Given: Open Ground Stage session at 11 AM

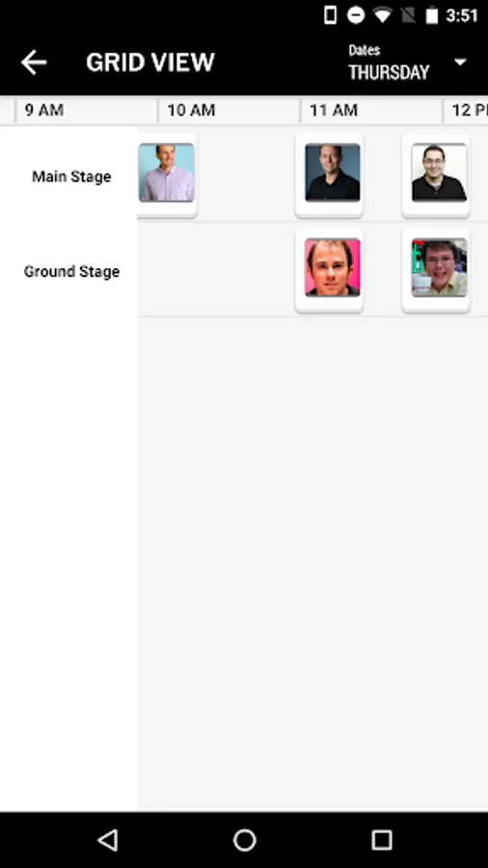Looking at the screenshot, I should pyautogui.click(x=329, y=270).
